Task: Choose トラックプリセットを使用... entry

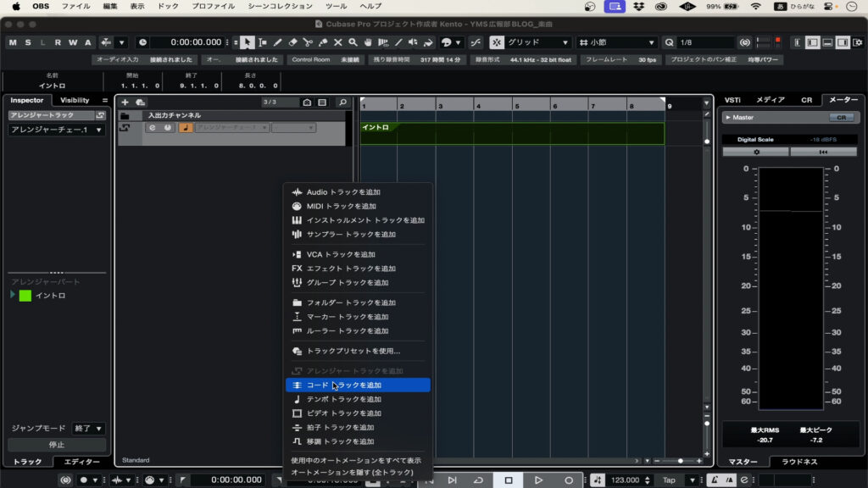Action: [x=358, y=351]
